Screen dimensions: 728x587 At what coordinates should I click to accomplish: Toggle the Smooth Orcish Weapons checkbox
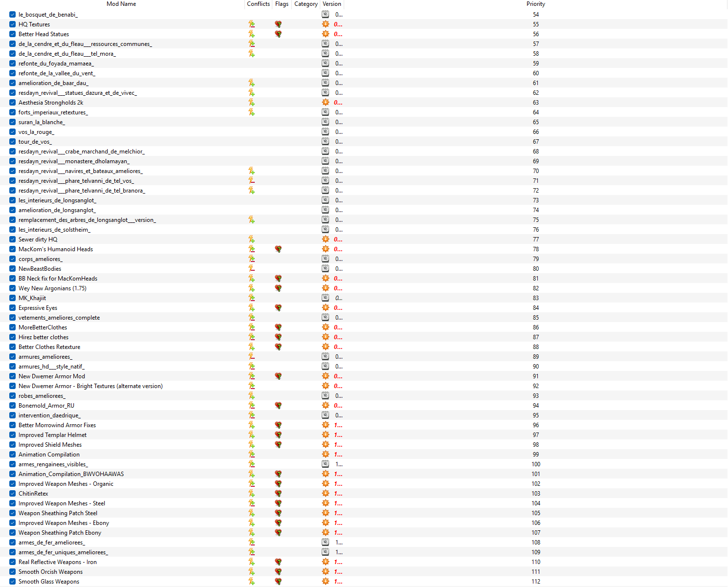coord(12,571)
